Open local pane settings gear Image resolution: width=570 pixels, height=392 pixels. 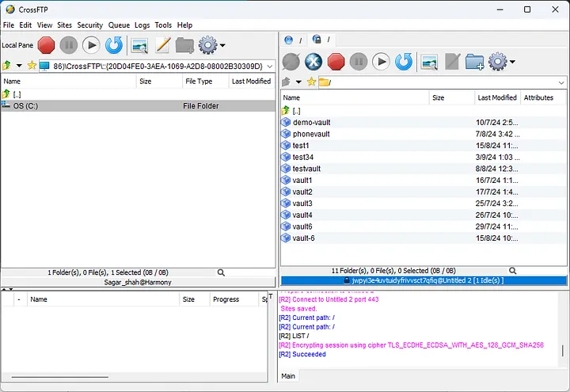(207, 45)
